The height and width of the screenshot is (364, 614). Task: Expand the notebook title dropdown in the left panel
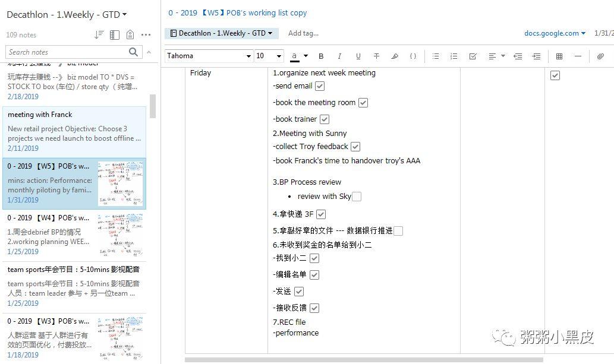pyautogui.click(x=124, y=15)
